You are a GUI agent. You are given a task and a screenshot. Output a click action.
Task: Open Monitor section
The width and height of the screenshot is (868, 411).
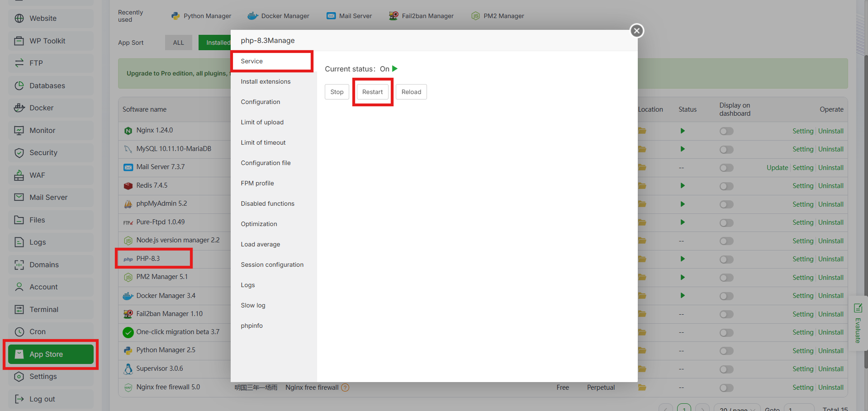point(51,131)
